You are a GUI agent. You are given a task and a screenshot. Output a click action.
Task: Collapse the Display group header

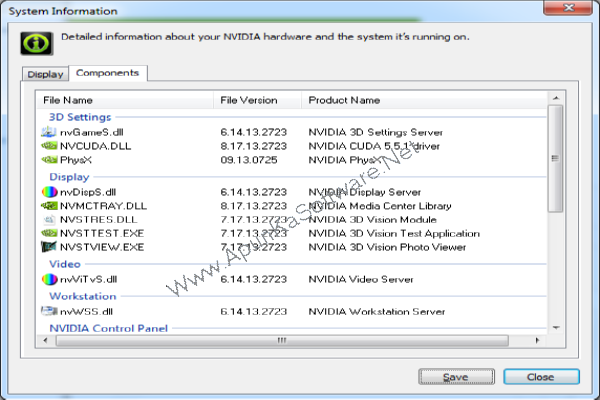point(69,177)
